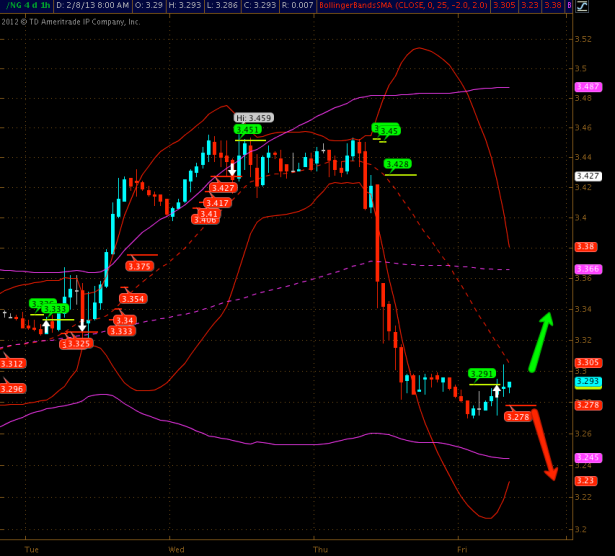Click the white down arrow above 3.325

(82, 325)
